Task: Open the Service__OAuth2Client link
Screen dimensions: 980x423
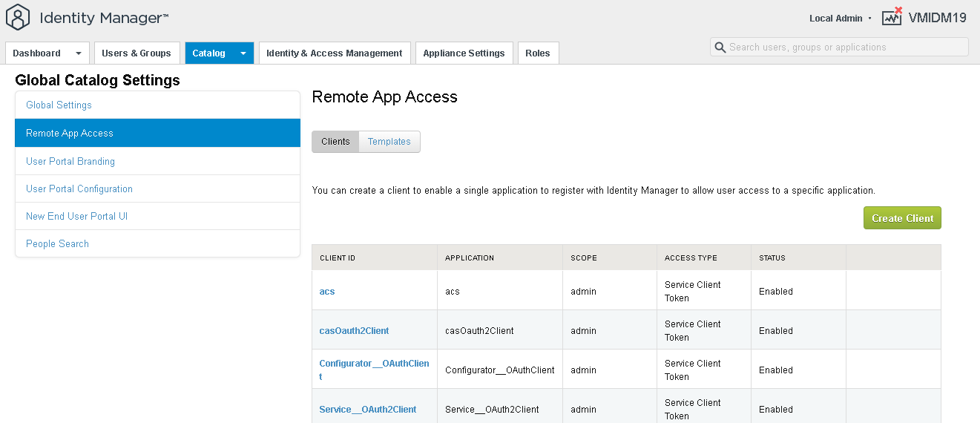Action: tap(368, 410)
